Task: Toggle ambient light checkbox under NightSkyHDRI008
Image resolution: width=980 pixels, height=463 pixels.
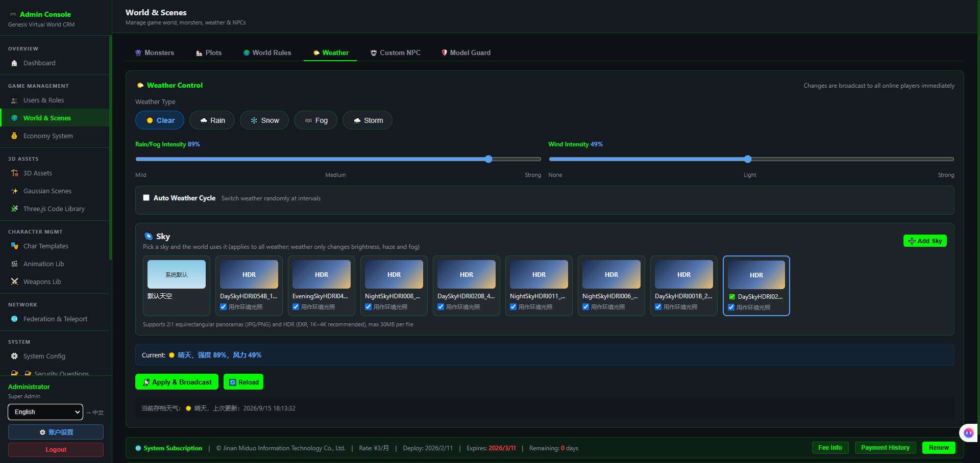Action: tap(368, 307)
